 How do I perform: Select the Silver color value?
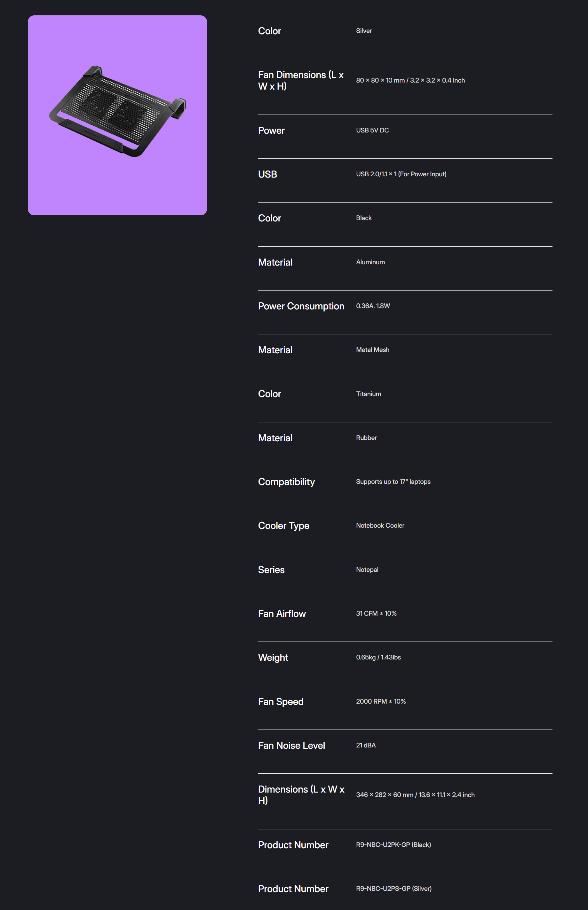point(363,31)
